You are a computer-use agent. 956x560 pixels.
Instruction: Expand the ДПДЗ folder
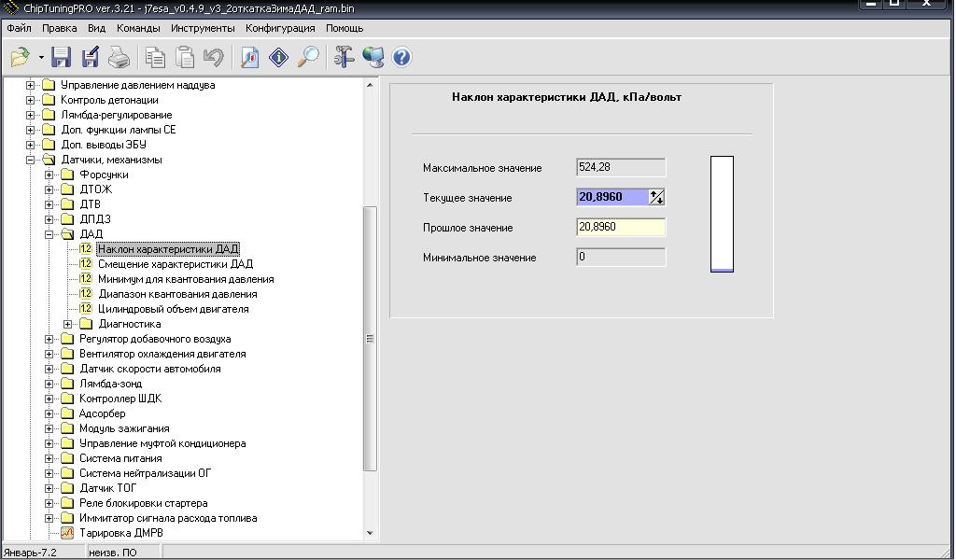point(49,219)
